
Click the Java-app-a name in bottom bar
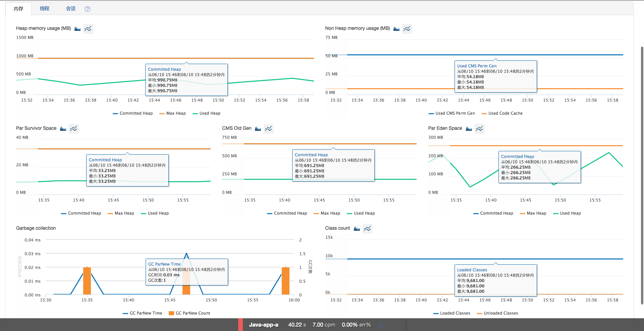(x=264, y=325)
